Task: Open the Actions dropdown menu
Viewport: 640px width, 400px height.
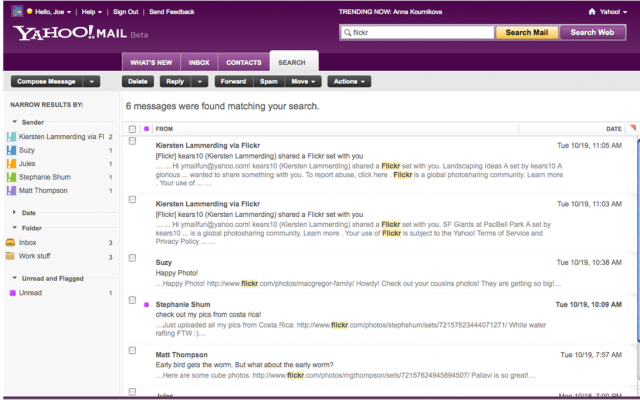Action: [x=349, y=81]
